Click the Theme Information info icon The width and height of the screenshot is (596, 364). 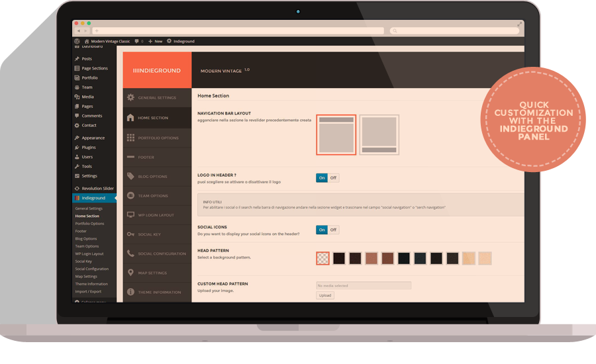click(x=130, y=292)
